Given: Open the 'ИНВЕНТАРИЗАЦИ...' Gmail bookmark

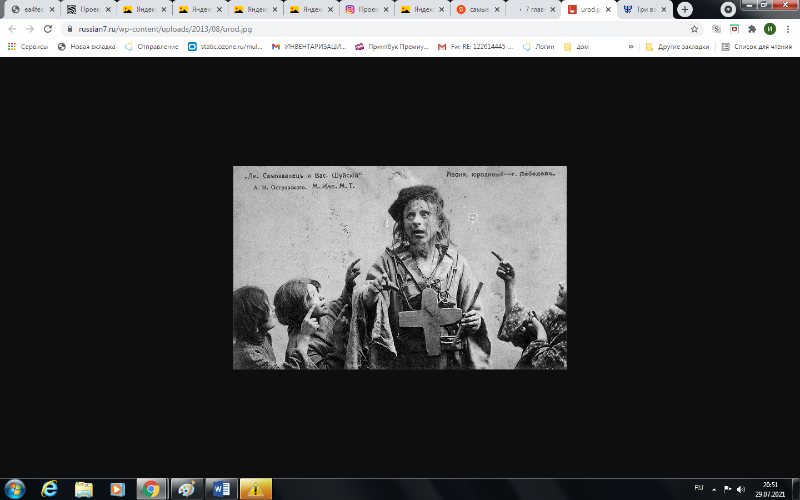Looking at the screenshot, I should click(x=309, y=46).
